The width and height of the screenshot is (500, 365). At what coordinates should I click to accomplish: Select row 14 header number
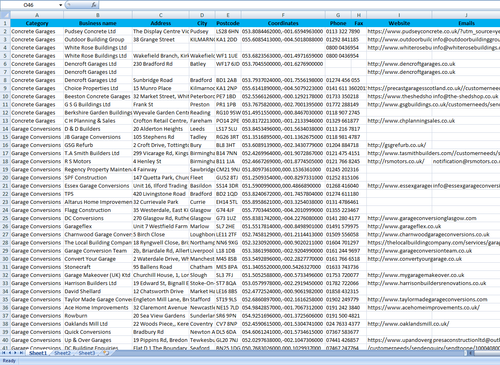coord(5,129)
